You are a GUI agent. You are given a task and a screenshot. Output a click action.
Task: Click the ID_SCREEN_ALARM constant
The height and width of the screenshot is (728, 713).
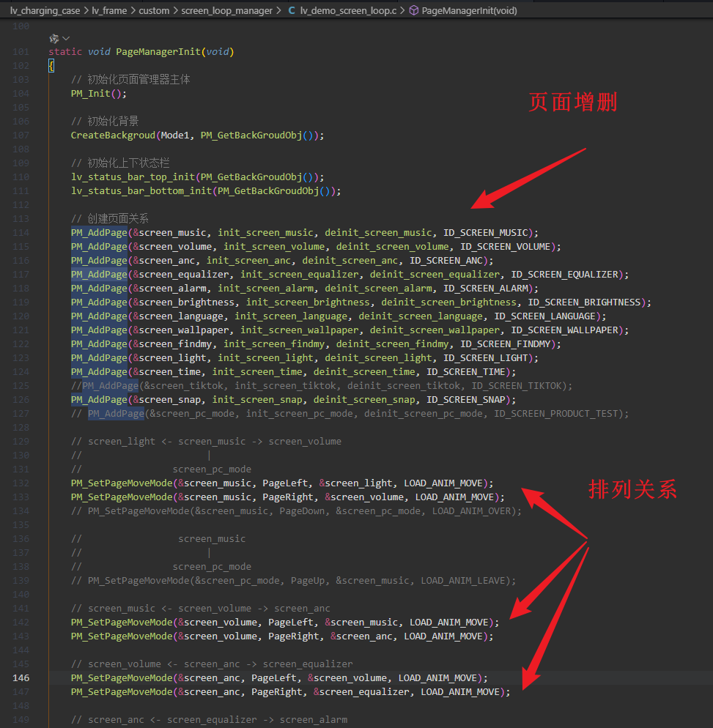click(x=485, y=289)
